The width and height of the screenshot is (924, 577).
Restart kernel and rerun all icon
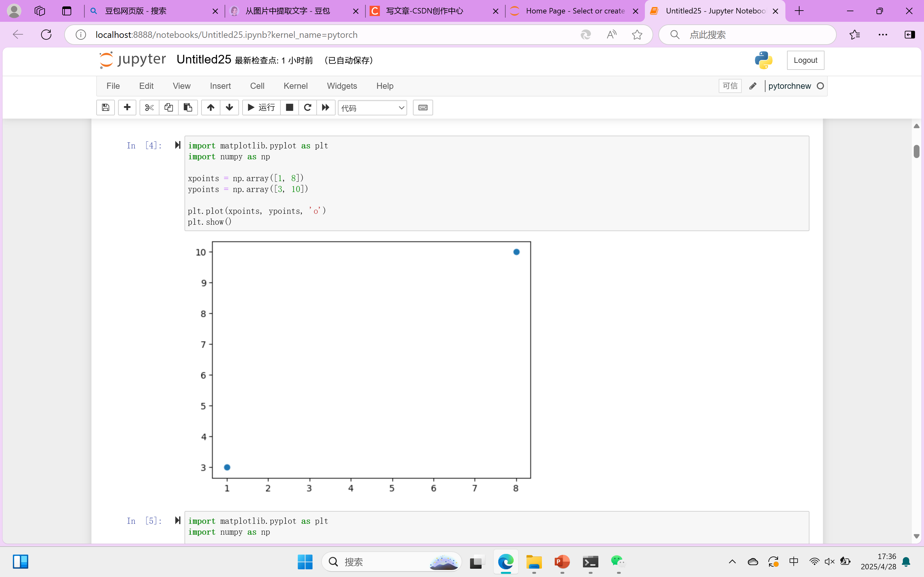pyautogui.click(x=325, y=108)
